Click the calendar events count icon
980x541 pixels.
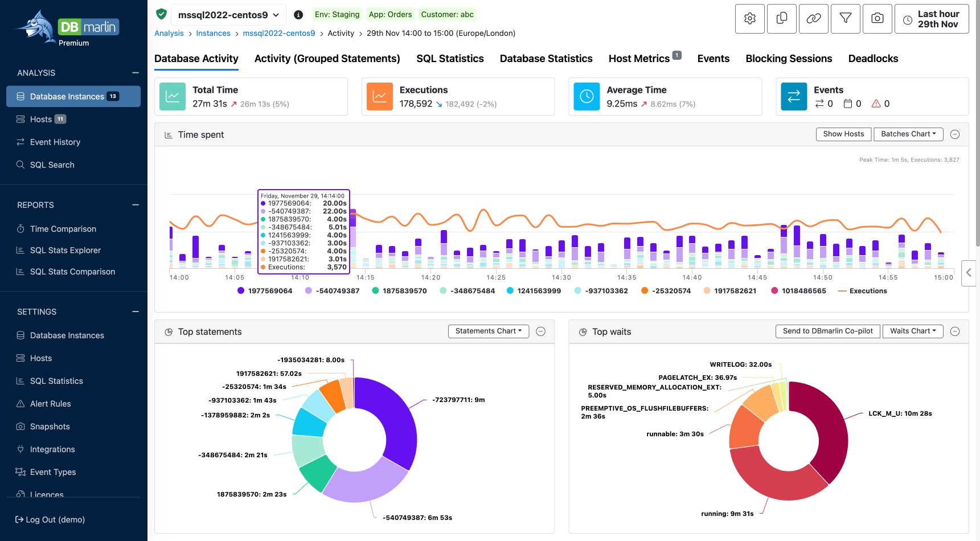tap(848, 104)
